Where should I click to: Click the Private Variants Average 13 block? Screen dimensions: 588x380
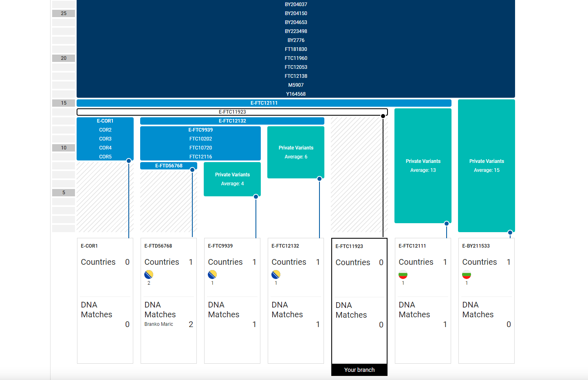[423, 165]
